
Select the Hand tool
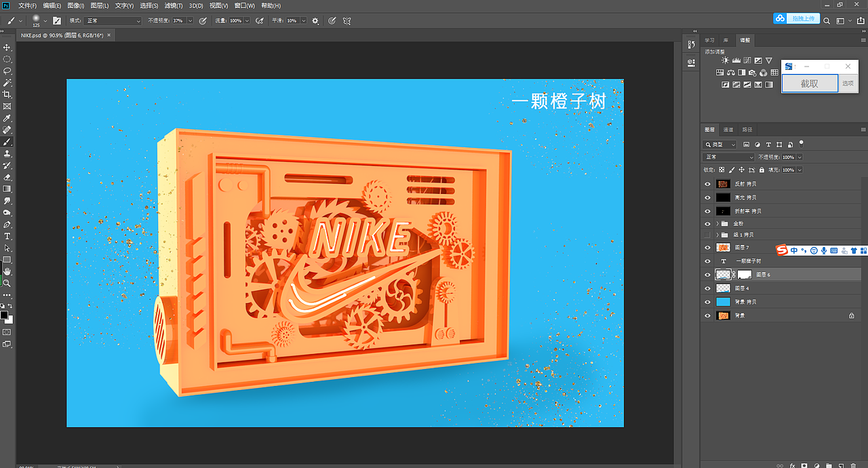tap(7, 271)
